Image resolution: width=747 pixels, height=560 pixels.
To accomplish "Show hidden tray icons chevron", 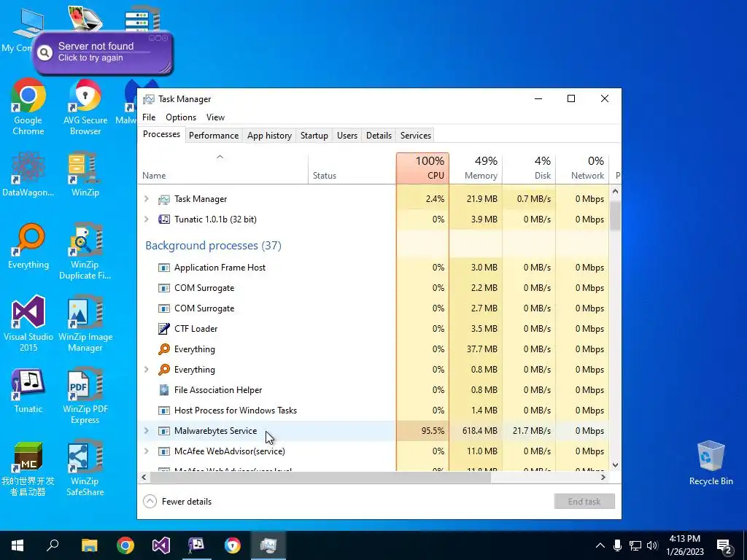I will pos(600,545).
